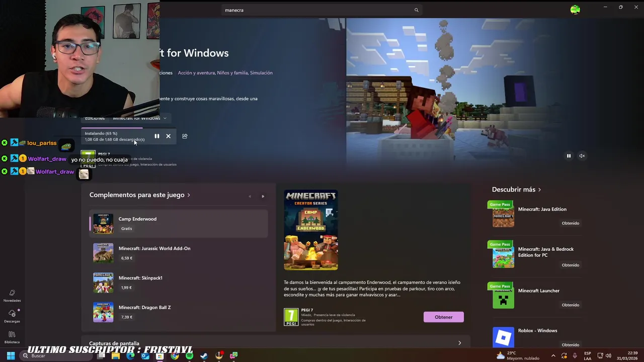Screen dimensions: 644x362
Task: Select Minecraft: Jurassic World Add-On
Action: tap(179, 253)
